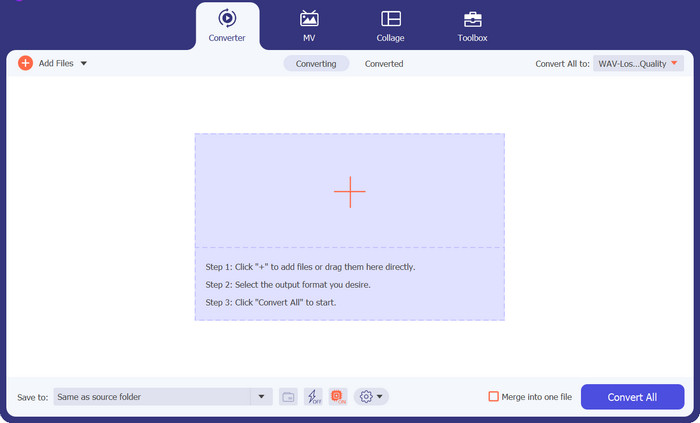The width and height of the screenshot is (700, 423).
Task: Click the Add Files text button
Action: click(56, 63)
